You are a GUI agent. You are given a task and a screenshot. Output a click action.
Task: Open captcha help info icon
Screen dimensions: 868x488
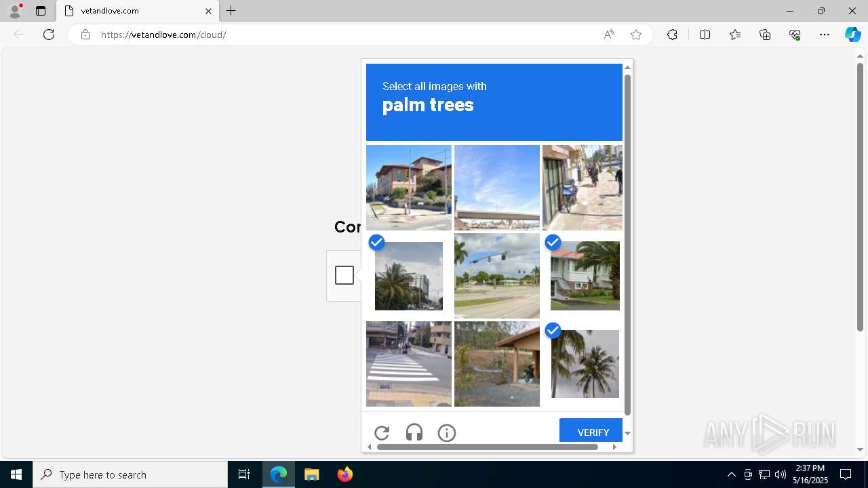[x=447, y=432]
